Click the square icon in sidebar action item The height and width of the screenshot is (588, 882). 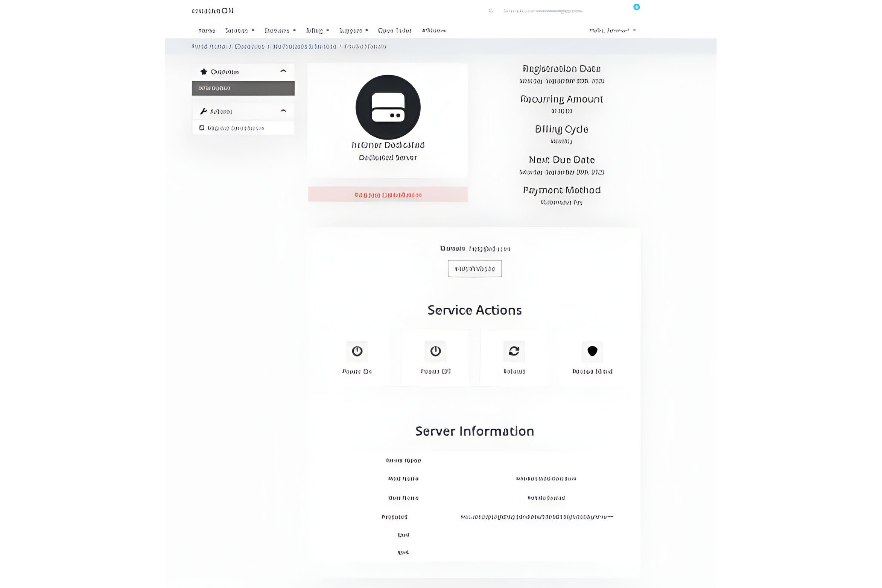click(202, 128)
